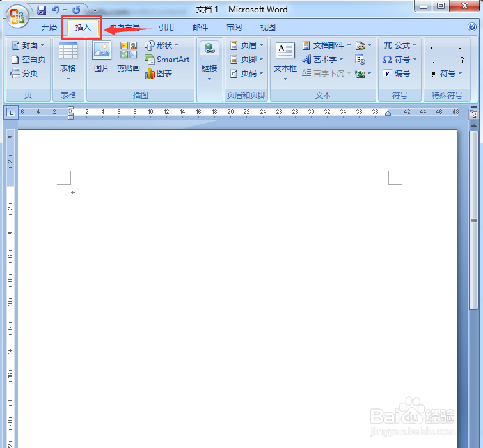Go to the 审阅 tab
This screenshot has height=448, width=483.
(234, 27)
